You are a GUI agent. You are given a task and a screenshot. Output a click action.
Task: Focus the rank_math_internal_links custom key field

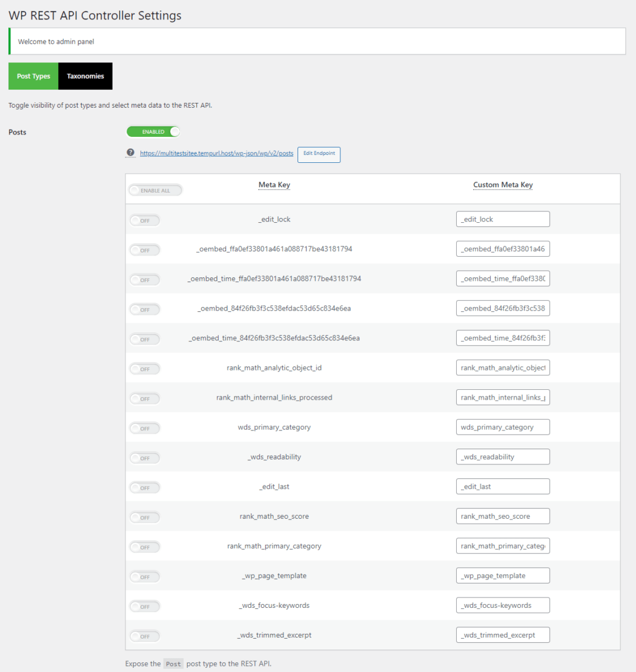point(503,397)
